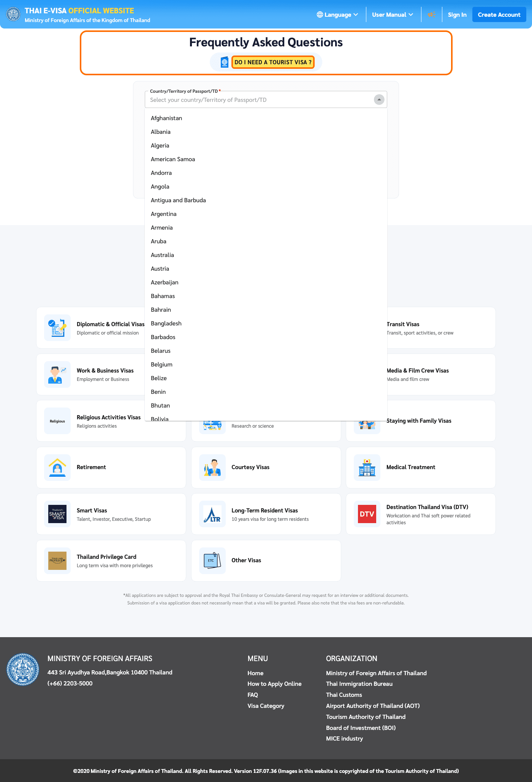This screenshot has width=532, height=782.
Task: Click the LTR Long-Term Resident icon
Action: [x=212, y=514]
